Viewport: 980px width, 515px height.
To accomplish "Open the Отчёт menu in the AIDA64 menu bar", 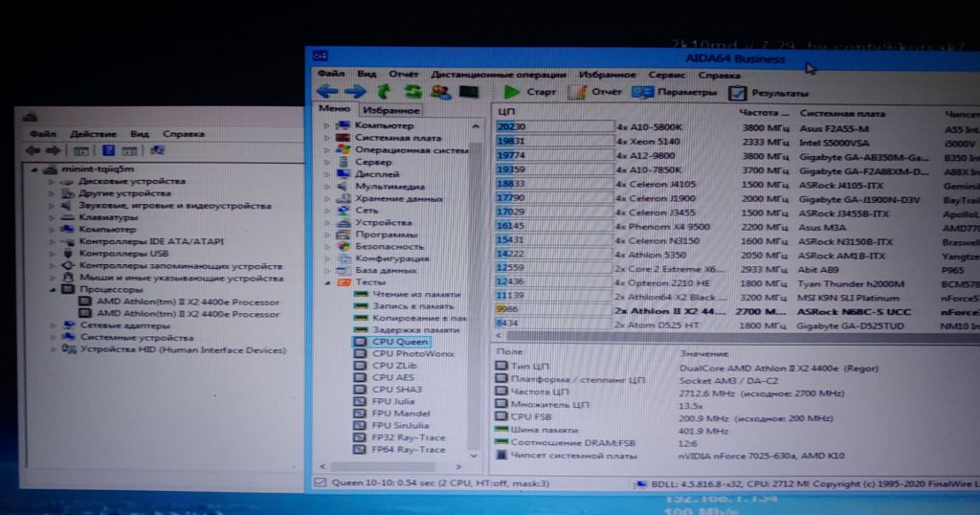I will click(403, 74).
